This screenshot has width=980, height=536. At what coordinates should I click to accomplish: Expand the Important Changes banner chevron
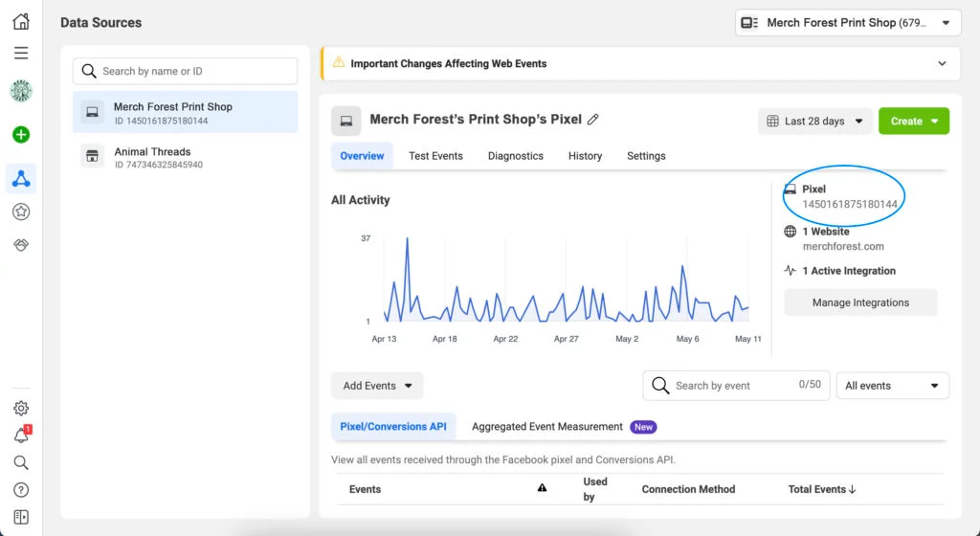(x=942, y=64)
